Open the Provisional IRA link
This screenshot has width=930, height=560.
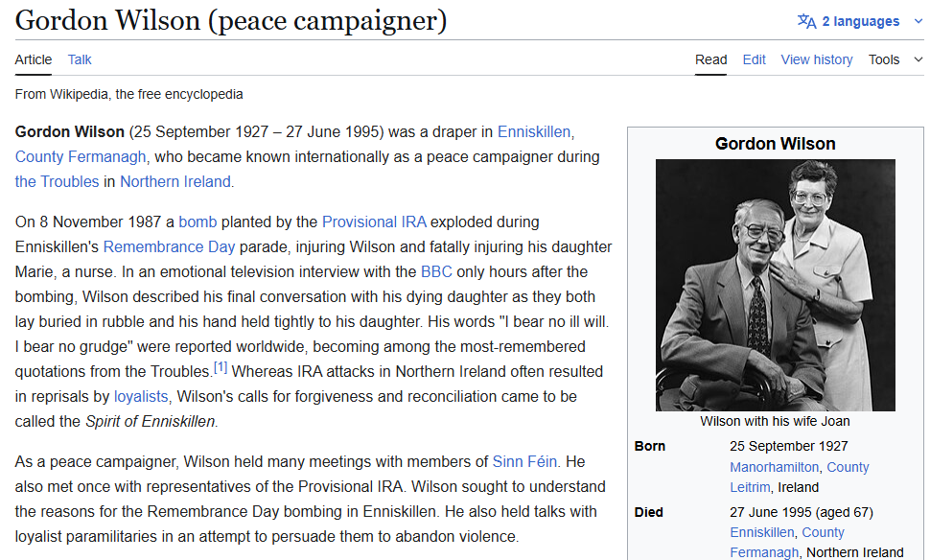[x=374, y=222]
